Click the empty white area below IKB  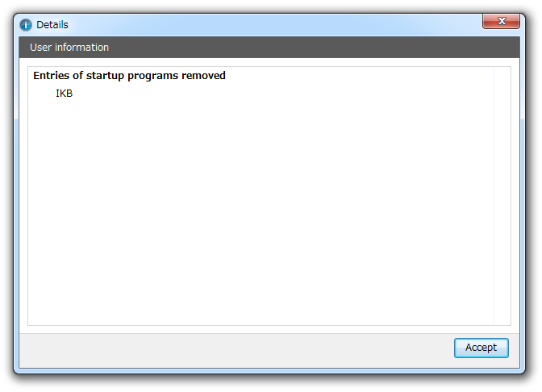point(261,211)
